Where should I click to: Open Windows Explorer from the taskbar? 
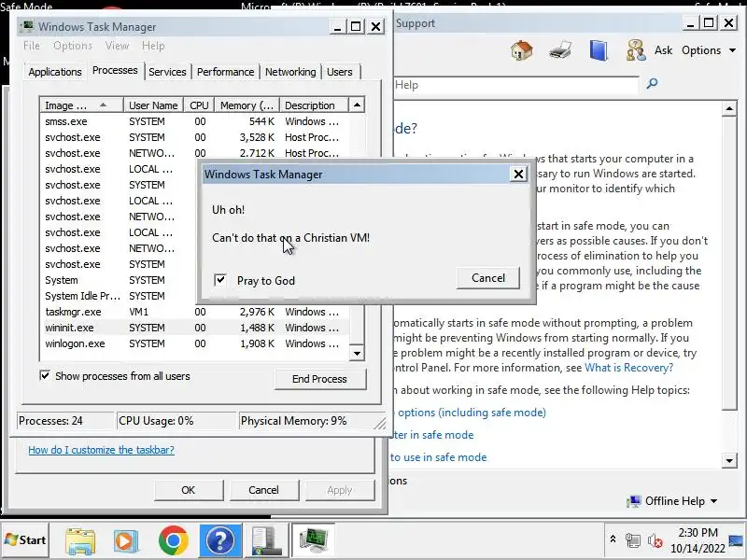[80, 541]
